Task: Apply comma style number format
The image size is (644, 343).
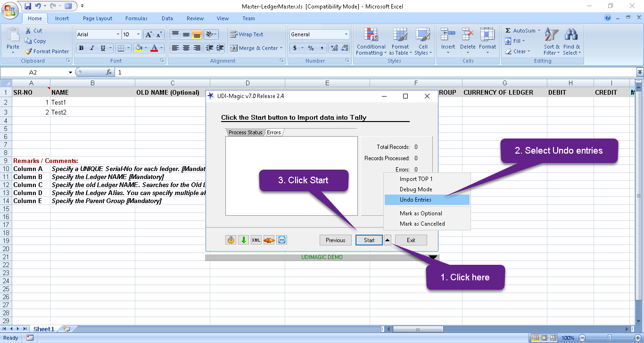Action: [x=322, y=48]
